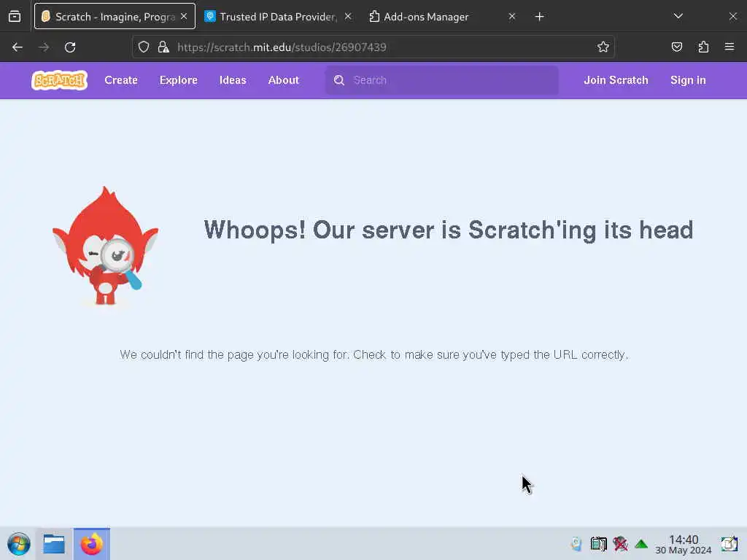
Task: Click the Firefox taskbar icon
Action: click(91, 544)
